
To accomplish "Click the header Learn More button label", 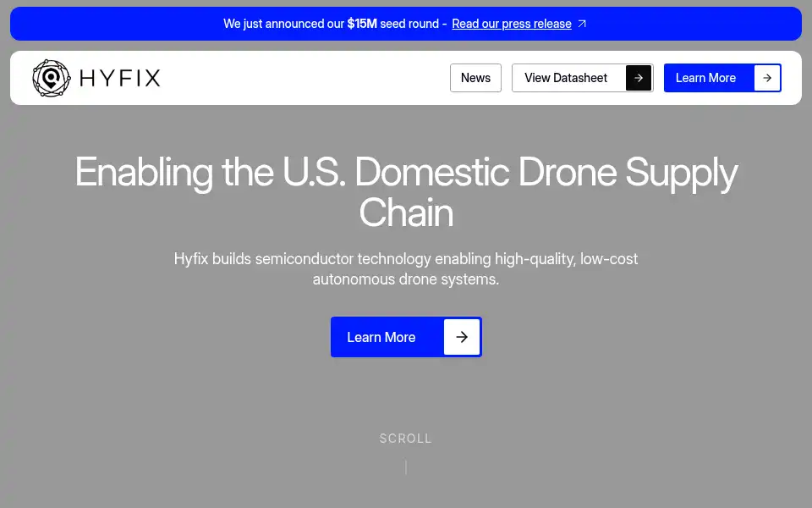I will point(705,78).
